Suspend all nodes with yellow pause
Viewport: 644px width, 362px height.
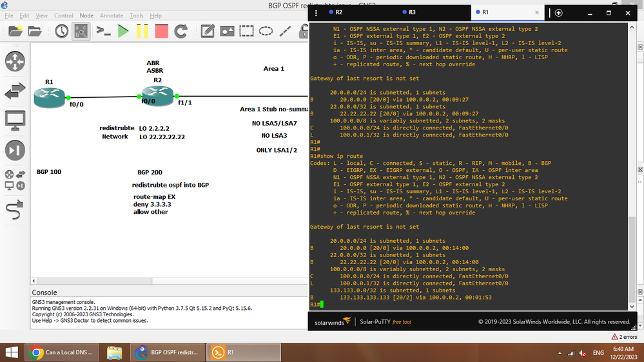[x=142, y=31]
